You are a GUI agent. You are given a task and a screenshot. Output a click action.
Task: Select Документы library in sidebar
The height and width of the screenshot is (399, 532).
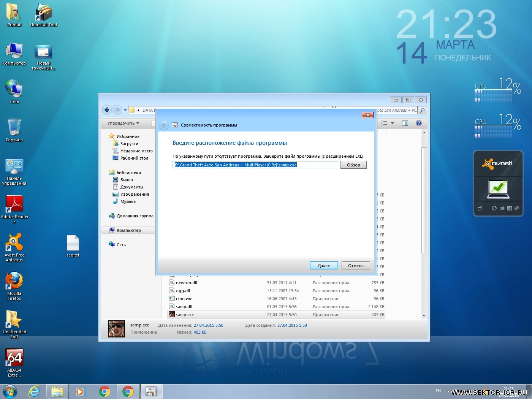(x=131, y=187)
